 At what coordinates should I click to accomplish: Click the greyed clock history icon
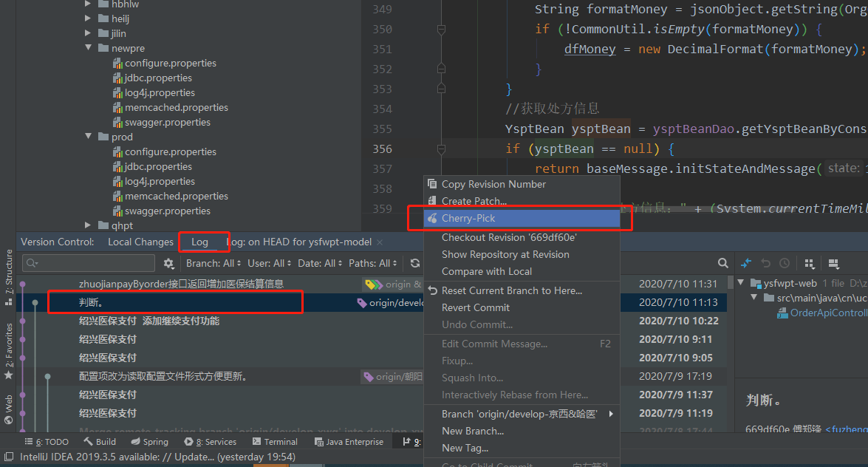[x=785, y=263]
